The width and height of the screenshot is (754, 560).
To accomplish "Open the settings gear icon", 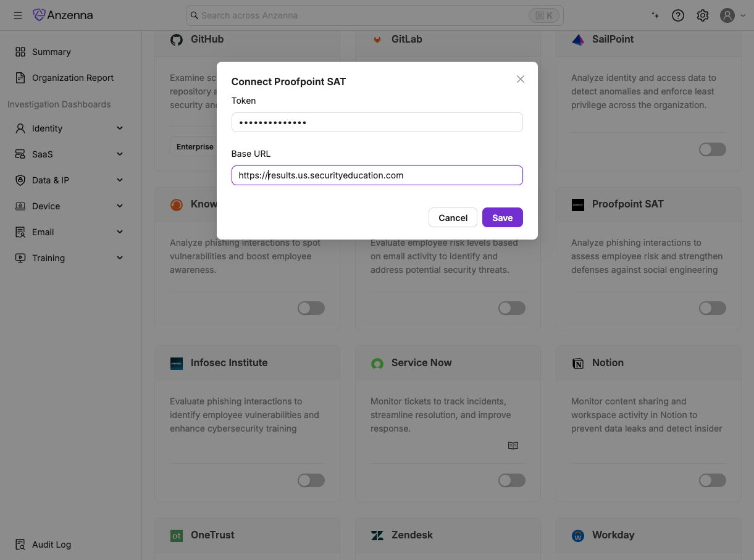I will point(703,15).
